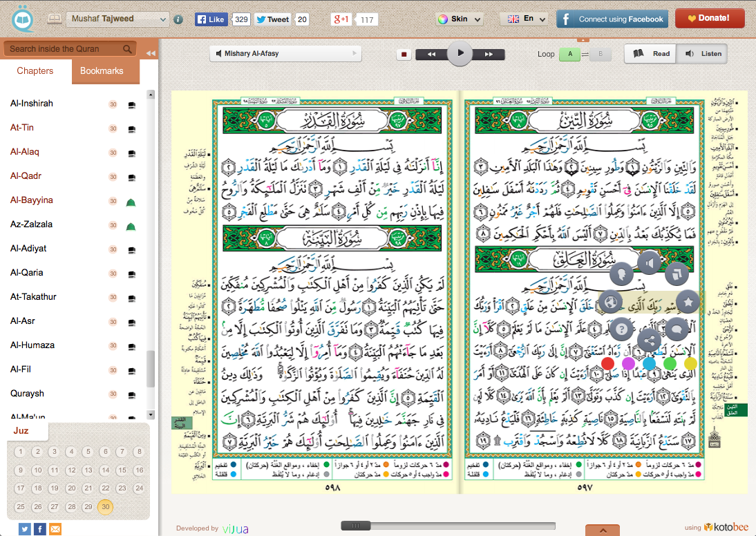Click Al-Qadr Kaaba icon in chapter list

tap(131, 178)
